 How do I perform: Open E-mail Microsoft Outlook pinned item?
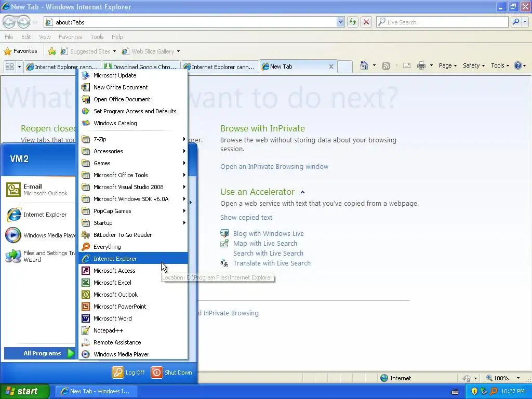[38, 190]
